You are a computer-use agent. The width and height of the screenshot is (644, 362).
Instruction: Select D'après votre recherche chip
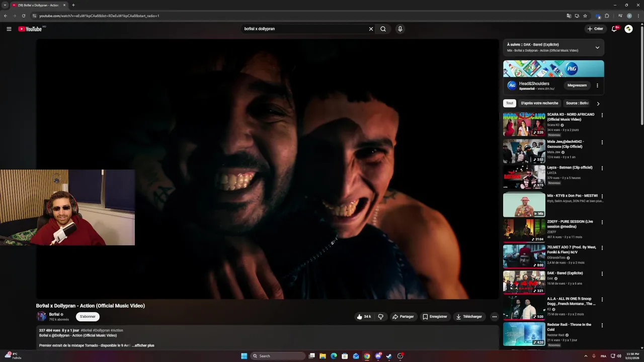539,103
